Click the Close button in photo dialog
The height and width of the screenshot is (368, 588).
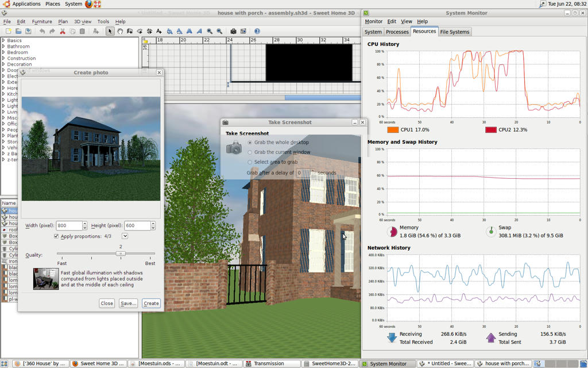tap(107, 303)
